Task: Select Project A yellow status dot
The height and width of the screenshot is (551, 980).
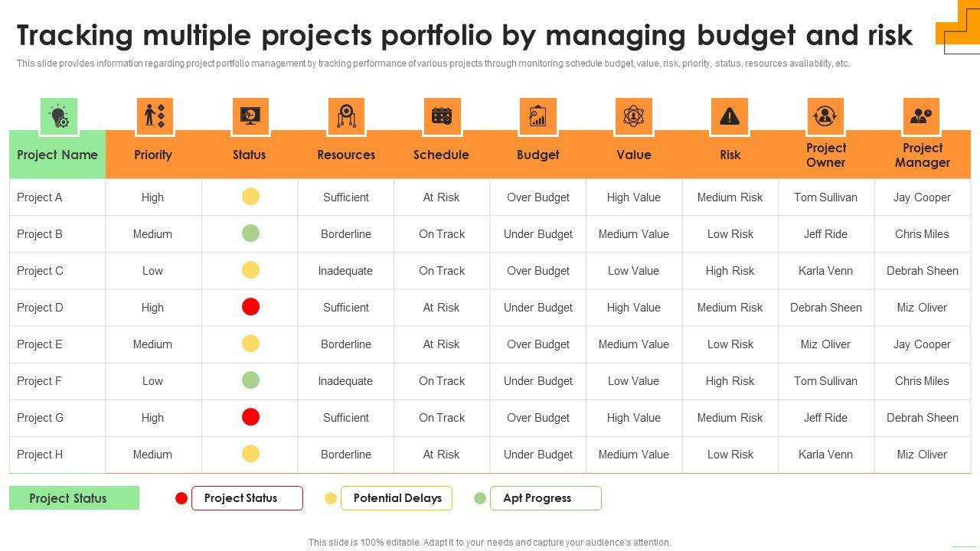Action: [250, 197]
